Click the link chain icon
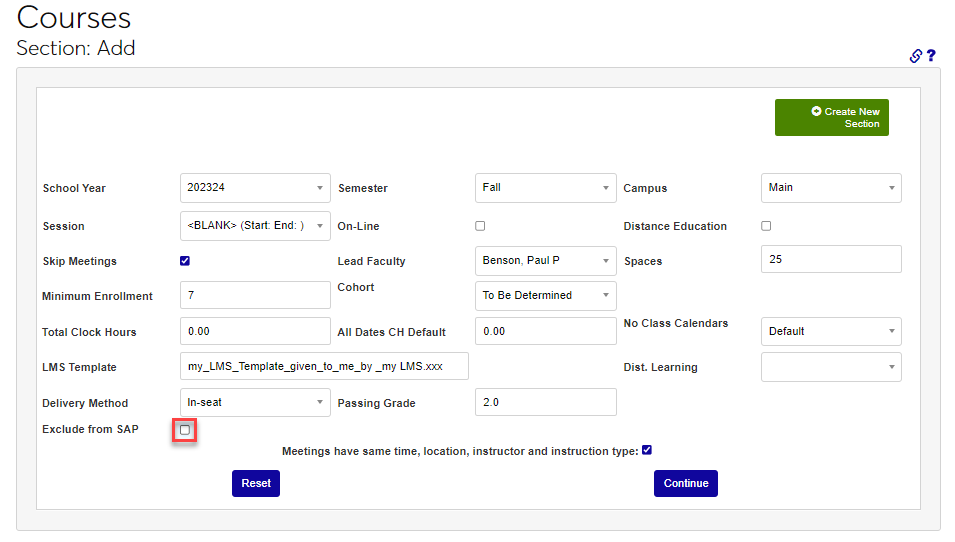Viewport: 955px width, 542px height. click(915, 56)
